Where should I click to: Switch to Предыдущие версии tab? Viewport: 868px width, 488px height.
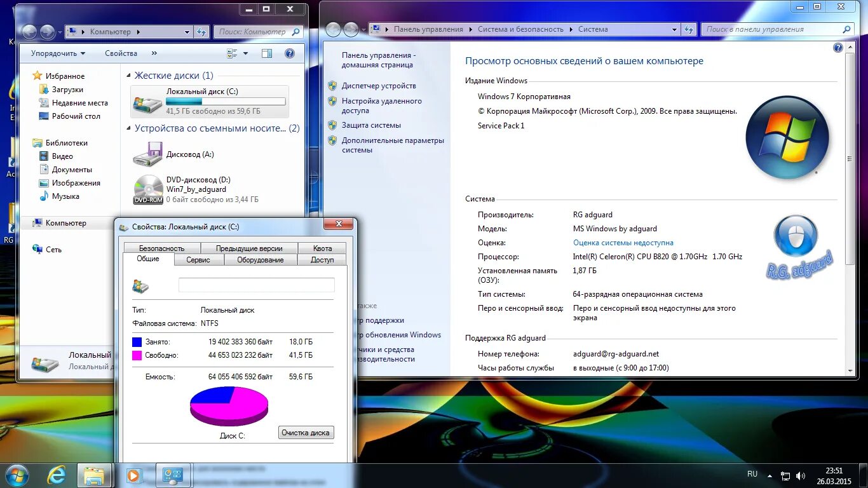[x=249, y=248]
